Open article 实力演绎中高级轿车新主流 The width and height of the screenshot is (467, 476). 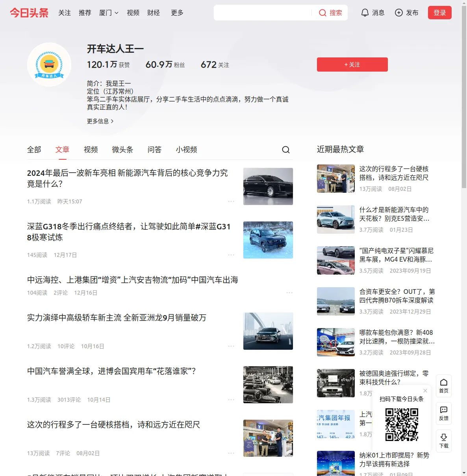click(117, 317)
